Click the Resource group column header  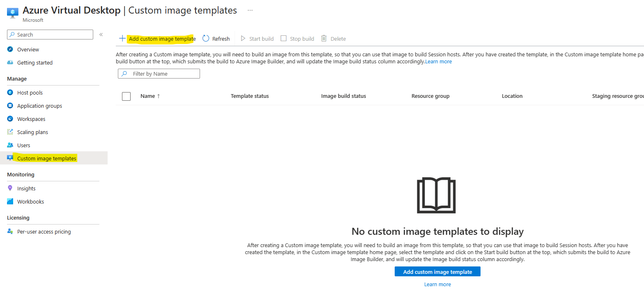coord(430,96)
